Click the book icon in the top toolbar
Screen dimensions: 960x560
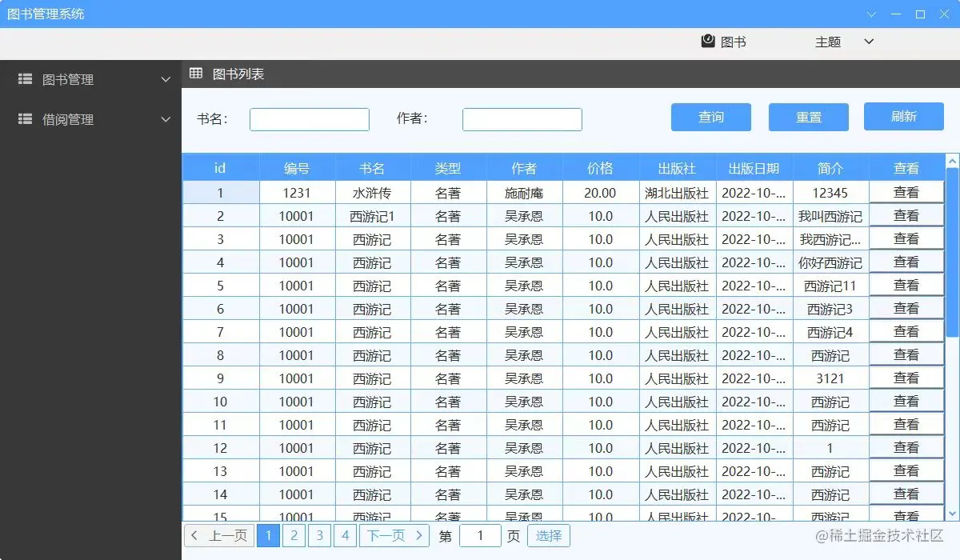click(707, 41)
